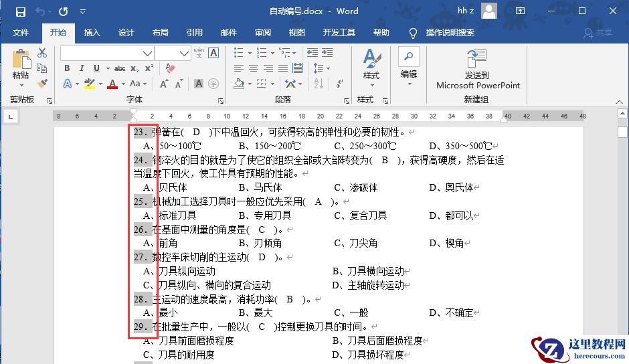Save the document with the floppy disk icon
Image resolution: width=629 pixels, height=364 pixels.
21,11
